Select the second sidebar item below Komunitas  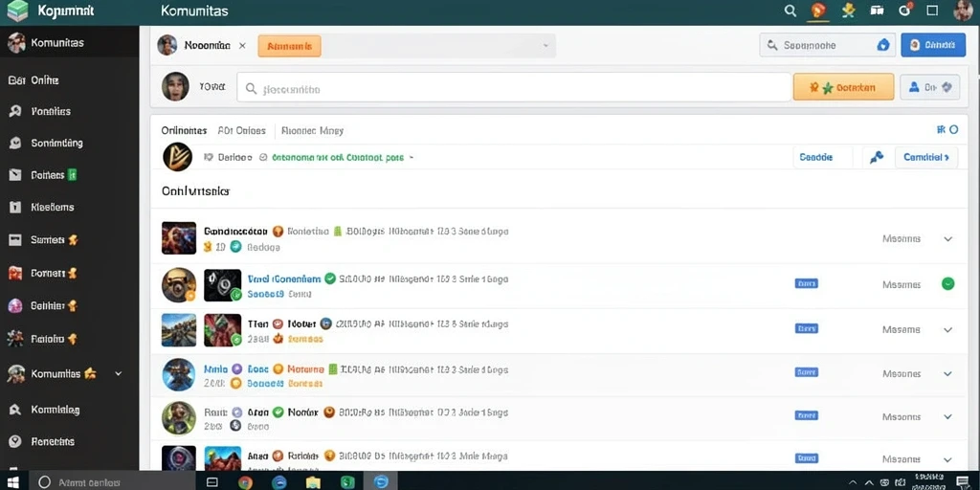click(x=69, y=111)
